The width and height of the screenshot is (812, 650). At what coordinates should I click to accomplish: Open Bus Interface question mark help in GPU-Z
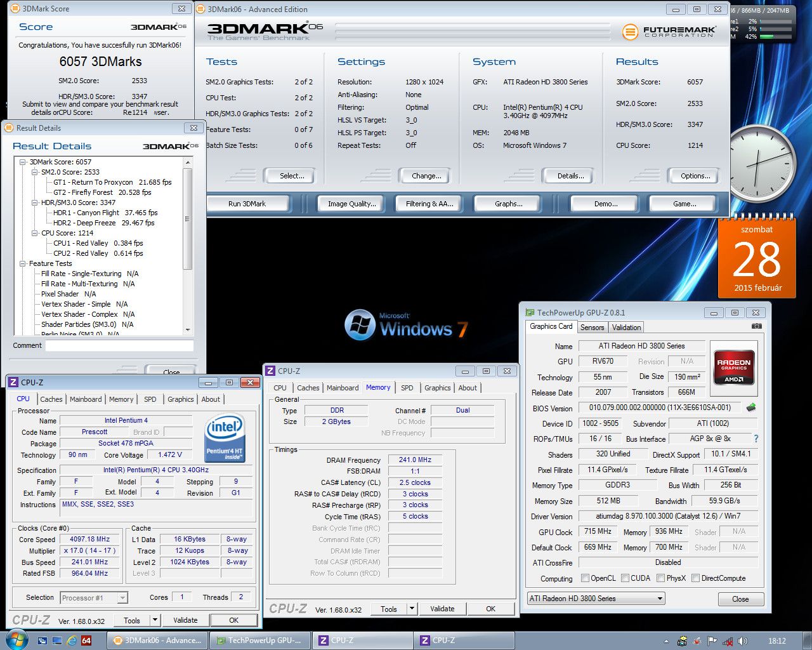click(756, 439)
